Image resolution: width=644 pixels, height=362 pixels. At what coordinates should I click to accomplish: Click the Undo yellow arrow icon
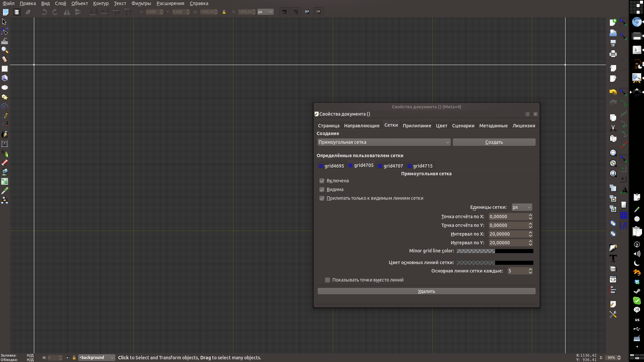click(x=613, y=92)
